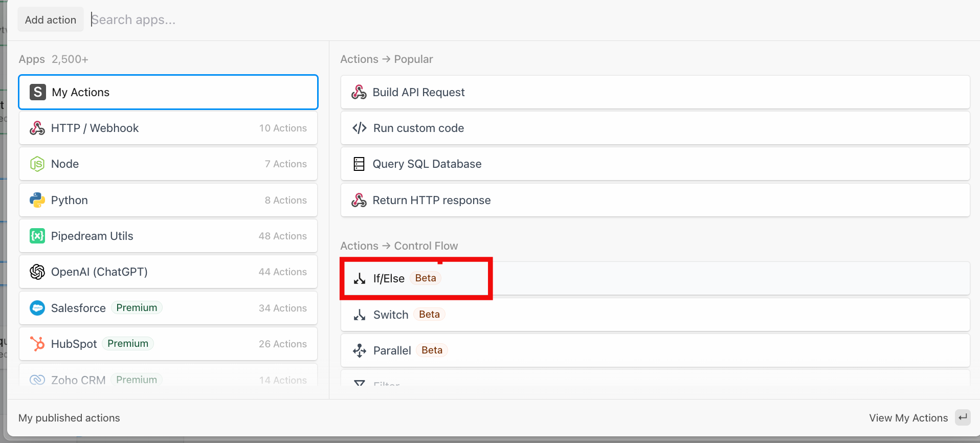Click the Zoho CRM logo icon
Screen dimensions: 980x443
(x=37, y=380)
